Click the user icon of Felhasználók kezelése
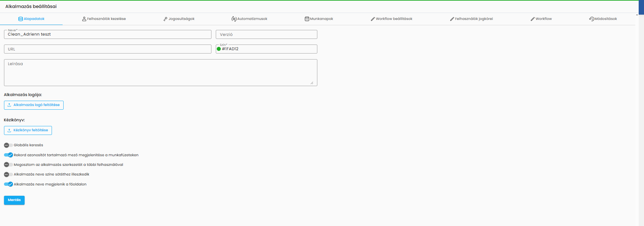This screenshot has height=226, width=644. point(84,19)
